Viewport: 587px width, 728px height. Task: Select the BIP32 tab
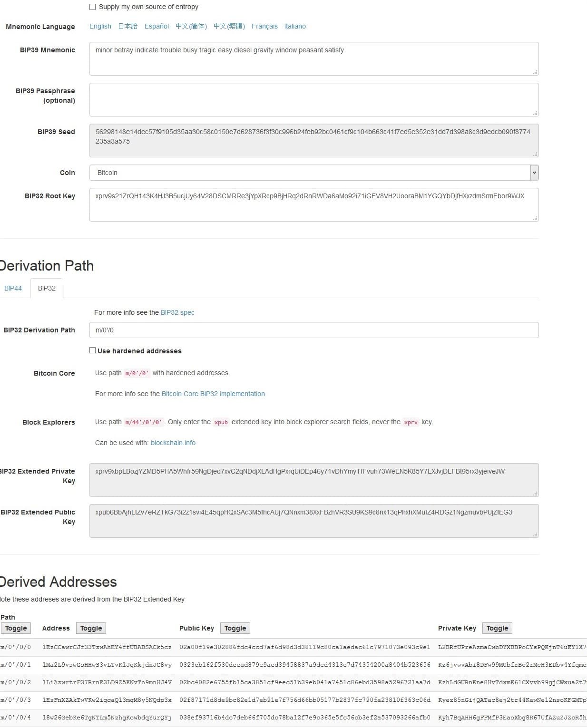point(47,288)
